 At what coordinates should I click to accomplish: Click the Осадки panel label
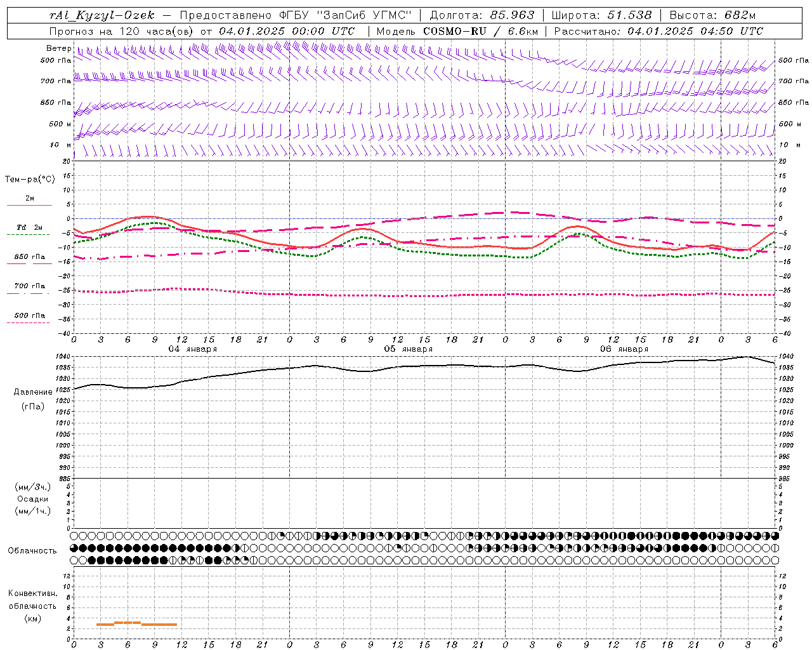point(32,499)
